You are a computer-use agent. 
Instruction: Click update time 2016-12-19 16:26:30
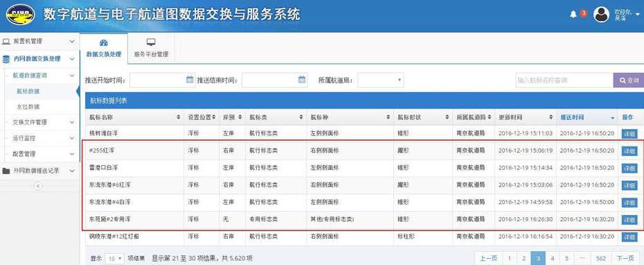point(526,220)
